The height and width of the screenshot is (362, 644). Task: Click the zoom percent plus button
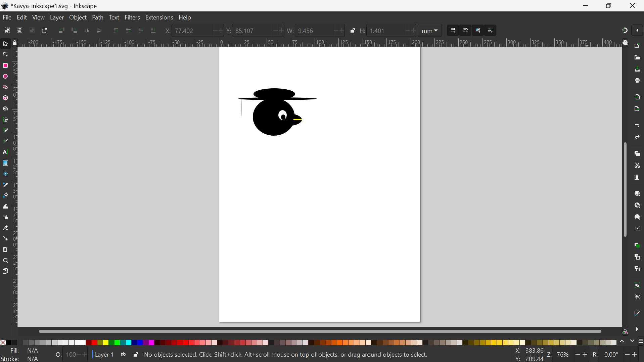coord(585,355)
